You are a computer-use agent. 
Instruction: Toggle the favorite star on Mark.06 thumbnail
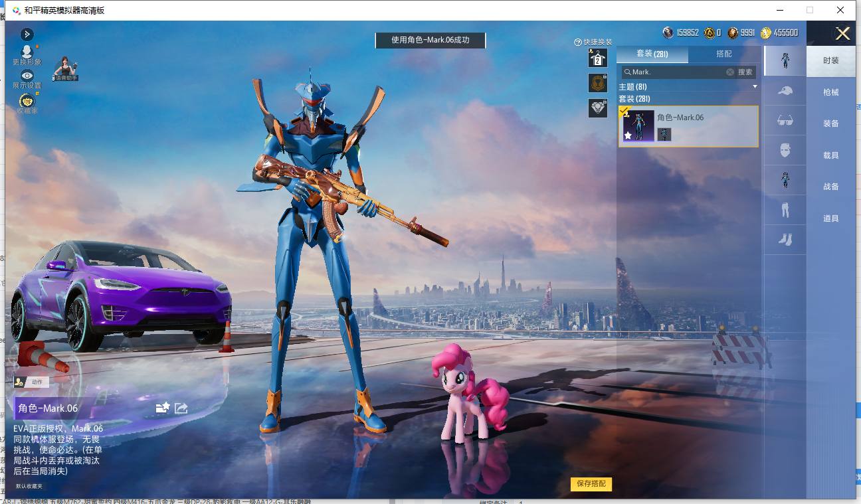(628, 135)
